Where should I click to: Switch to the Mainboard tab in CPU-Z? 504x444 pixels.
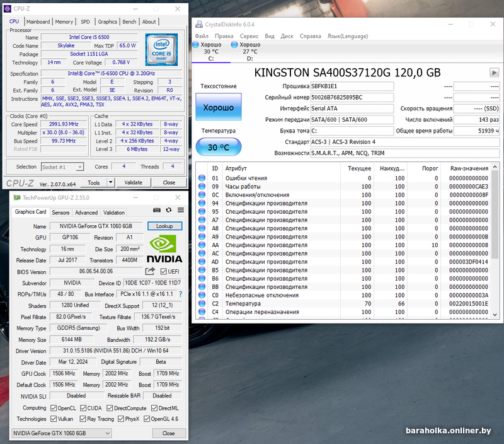click(38, 21)
